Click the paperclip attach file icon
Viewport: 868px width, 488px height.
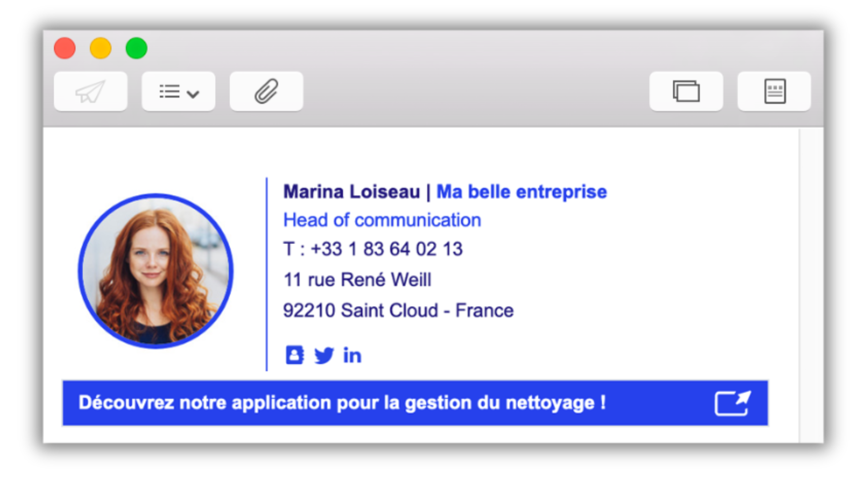[x=266, y=92]
